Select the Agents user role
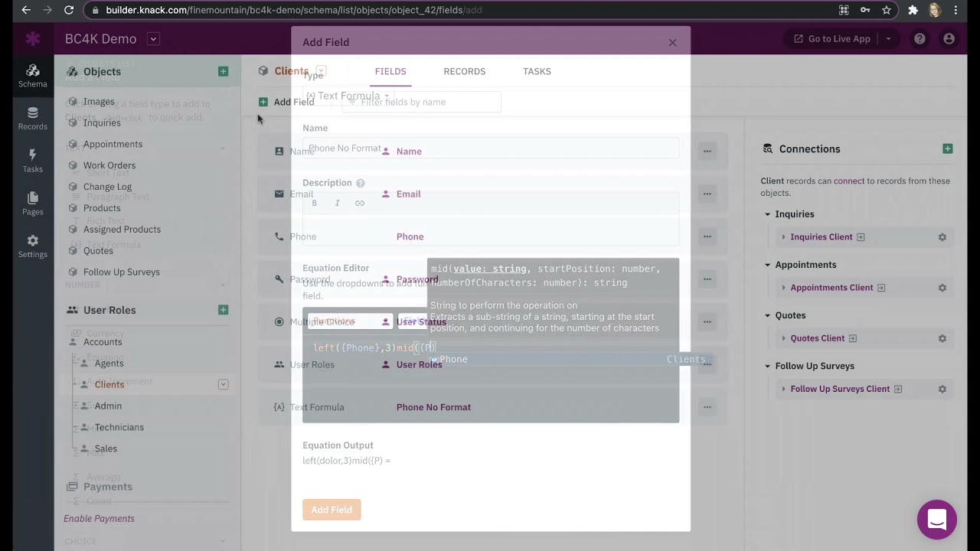This screenshot has width=980, height=551. coord(109,364)
